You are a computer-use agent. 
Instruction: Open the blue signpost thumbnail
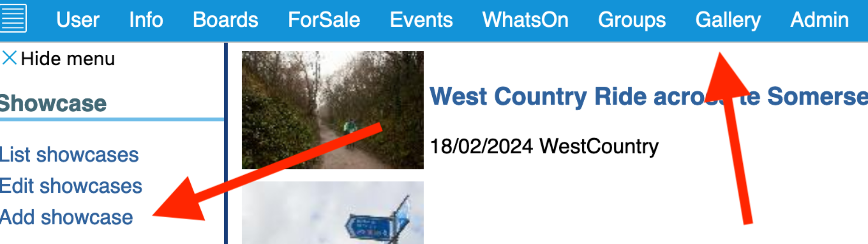pyautogui.click(x=333, y=213)
